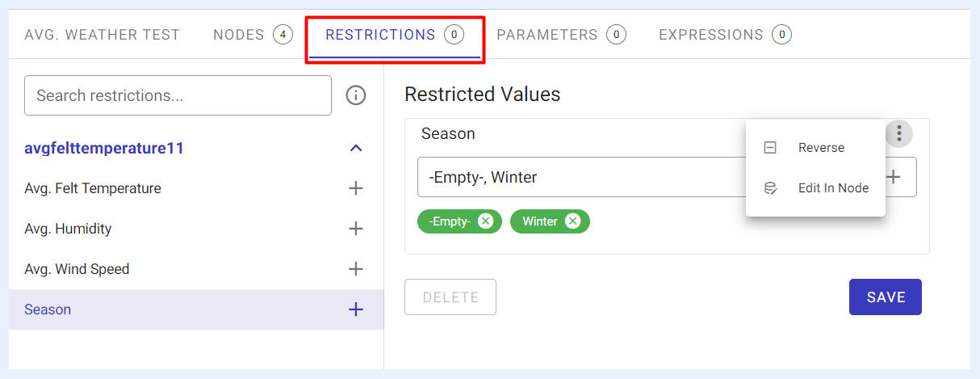
Task: Open the Parameters tab
Action: 561,35
